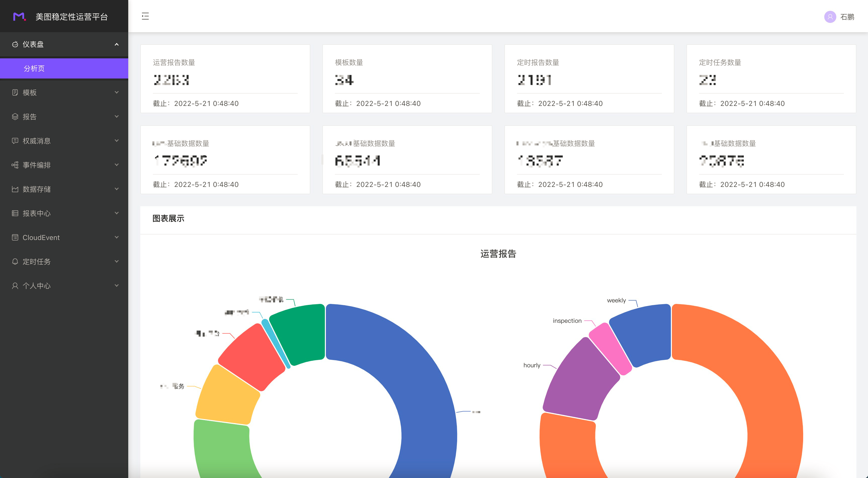
Task: Expand the 权威消息 menu chevron
Action: tap(117, 141)
